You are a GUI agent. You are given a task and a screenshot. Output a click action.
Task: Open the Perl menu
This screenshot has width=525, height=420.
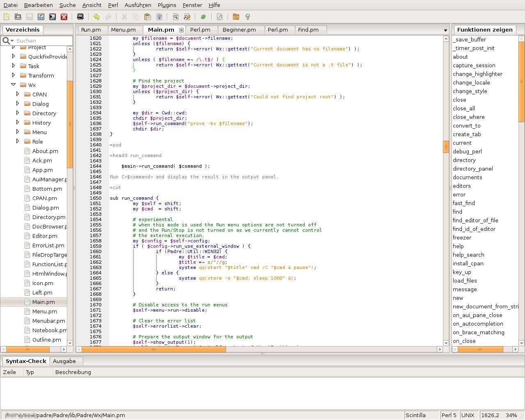(x=113, y=5)
